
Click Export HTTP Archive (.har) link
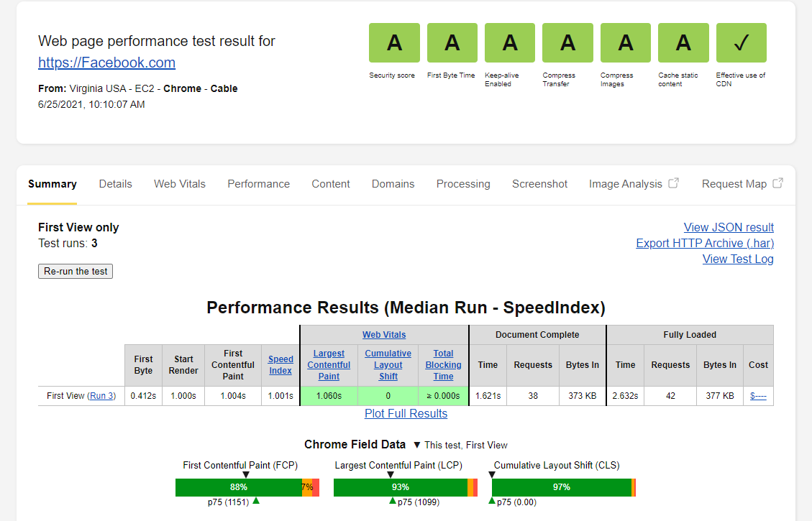point(705,243)
